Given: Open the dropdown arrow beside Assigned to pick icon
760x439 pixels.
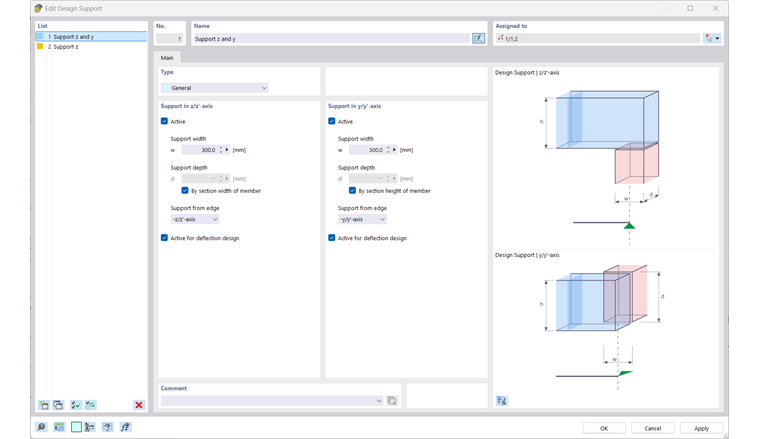Looking at the screenshot, I should point(718,38).
